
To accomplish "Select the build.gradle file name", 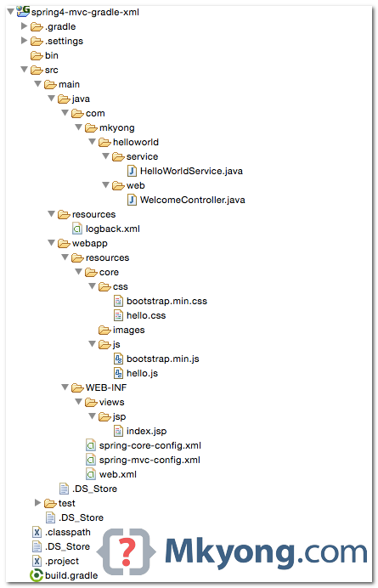I will click(71, 575).
